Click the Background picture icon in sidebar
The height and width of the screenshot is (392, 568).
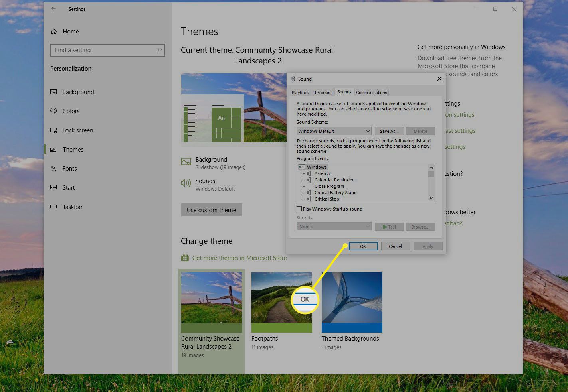(x=53, y=92)
